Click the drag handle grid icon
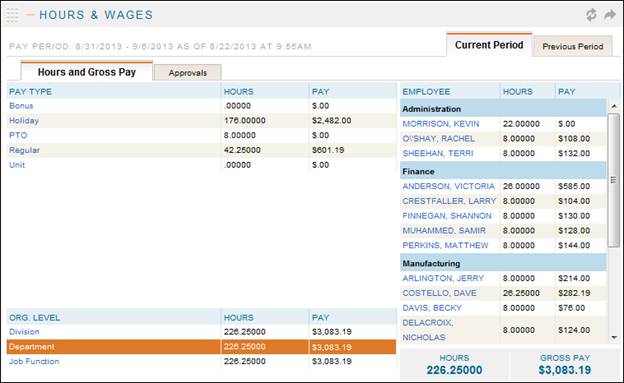Image resolution: width=624 pixels, height=383 pixels. pos(12,15)
